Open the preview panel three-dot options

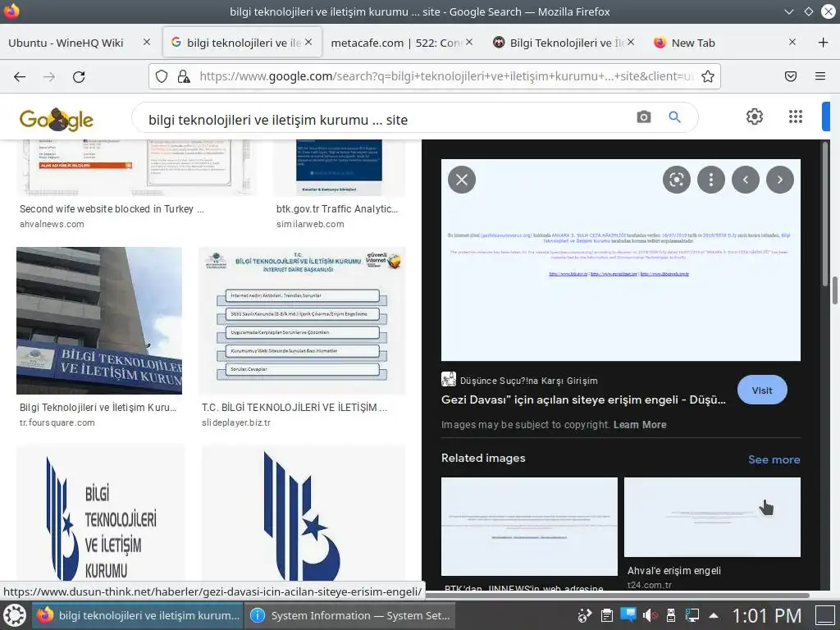[711, 180]
